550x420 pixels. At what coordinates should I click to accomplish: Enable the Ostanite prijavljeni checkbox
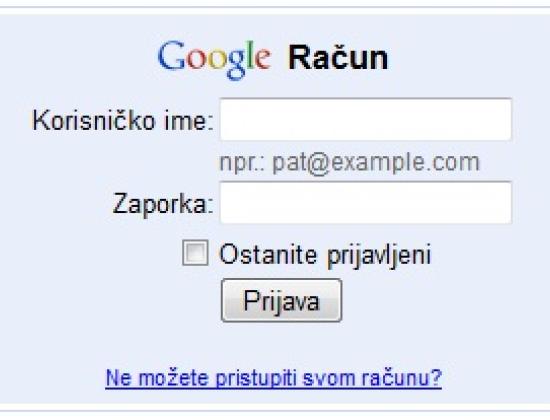[x=195, y=253]
